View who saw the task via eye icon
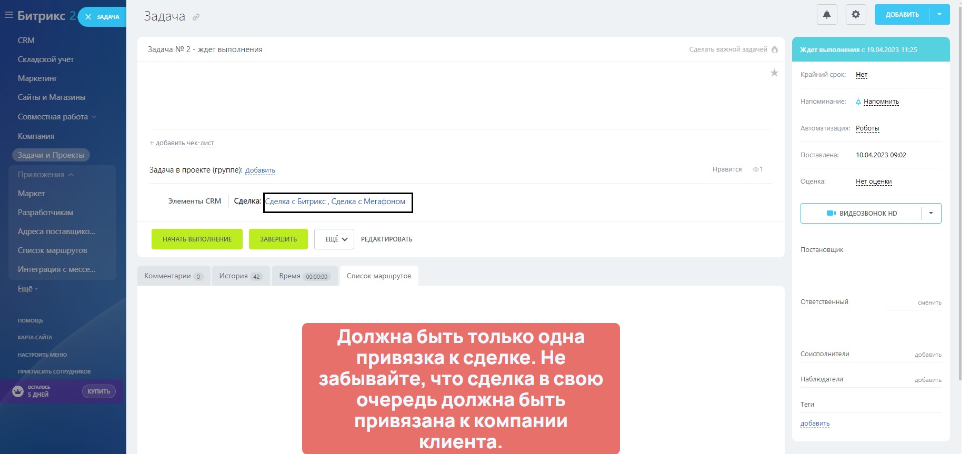This screenshot has height=454, width=980. pos(756,169)
